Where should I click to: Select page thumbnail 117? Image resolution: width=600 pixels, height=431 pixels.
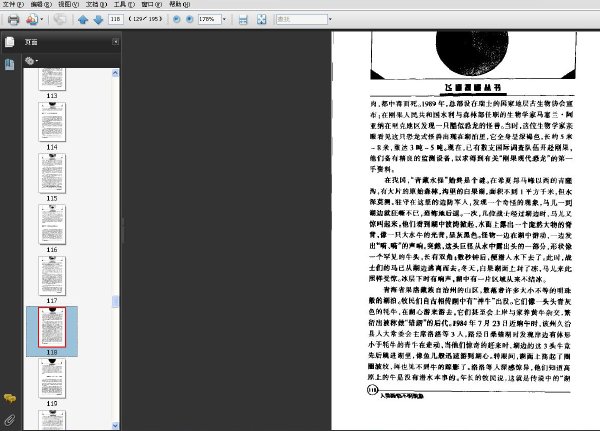[52, 276]
